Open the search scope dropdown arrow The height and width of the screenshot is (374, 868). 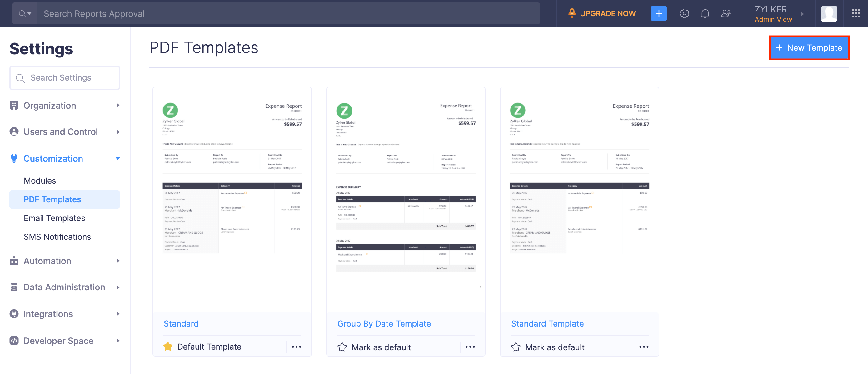(29, 13)
